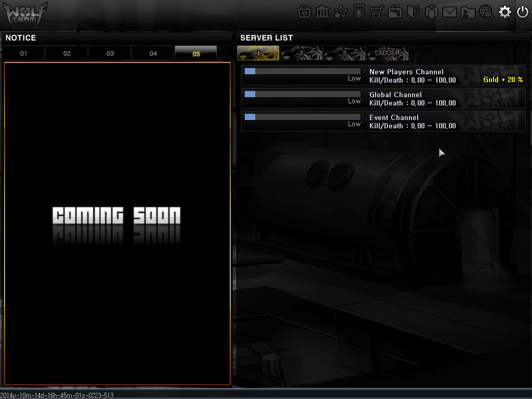Screen dimensions: 532x399
Task: Open the shopping cart icon
Action: [377, 12]
